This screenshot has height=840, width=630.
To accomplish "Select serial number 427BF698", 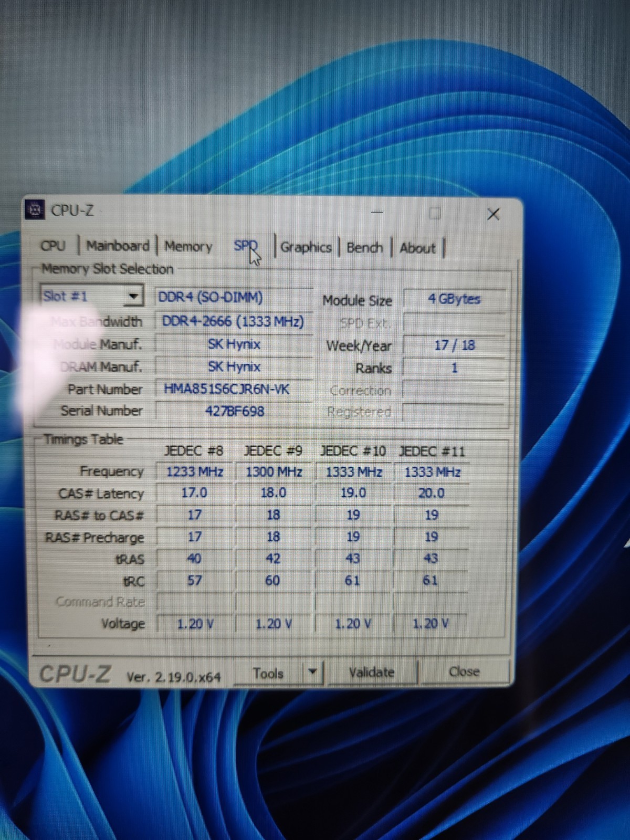I will pyautogui.click(x=234, y=411).
